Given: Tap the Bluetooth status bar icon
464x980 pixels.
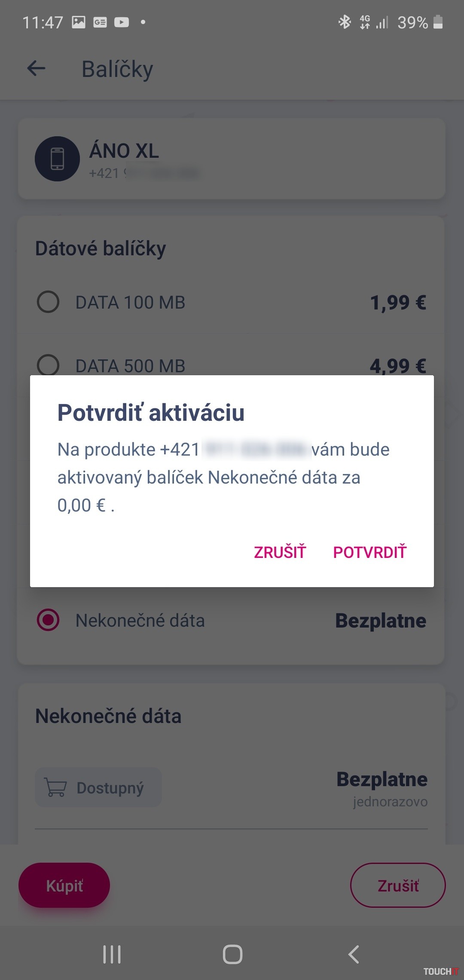Looking at the screenshot, I should [344, 22].
